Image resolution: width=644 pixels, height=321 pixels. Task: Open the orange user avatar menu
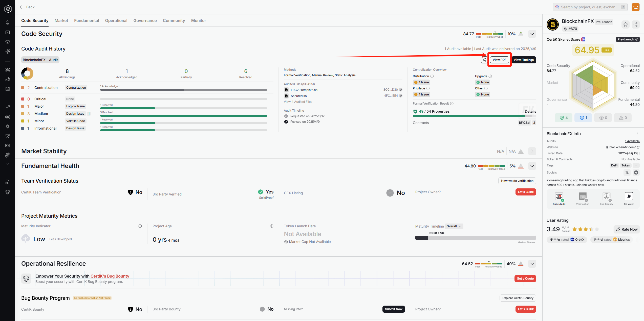636,7
